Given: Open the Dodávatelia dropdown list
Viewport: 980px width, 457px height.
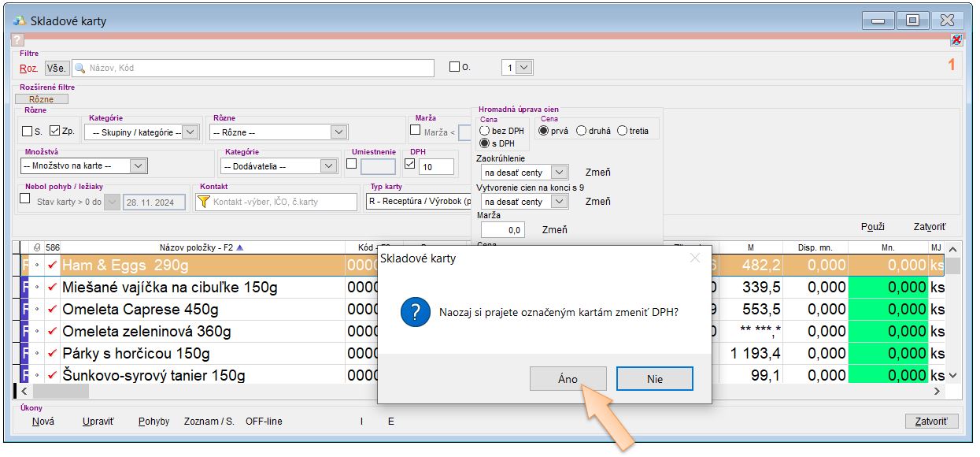Looking at the screenshot, I should [x=329, y=166].
